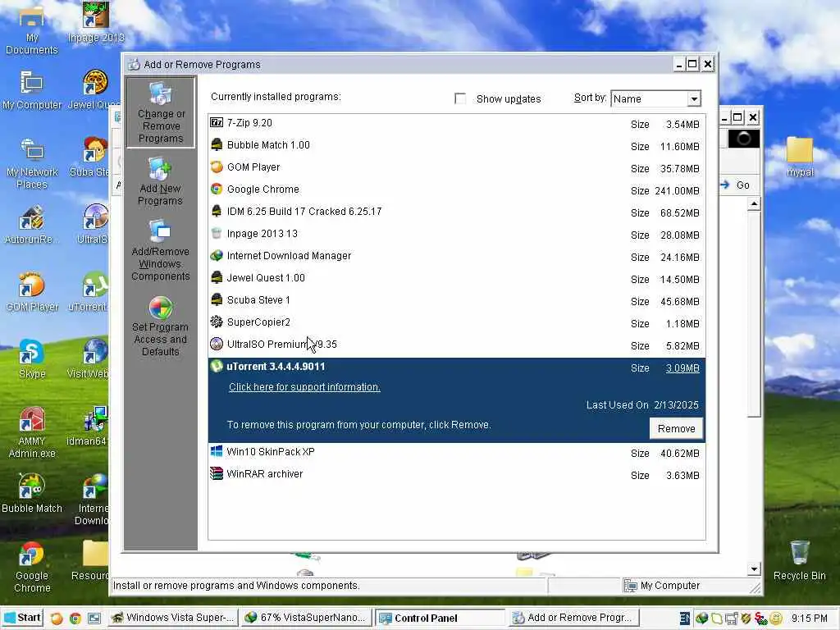Click size 241.00MB value
The height and width of the screenshot is (630, 840).
click(x=677, y=190)
